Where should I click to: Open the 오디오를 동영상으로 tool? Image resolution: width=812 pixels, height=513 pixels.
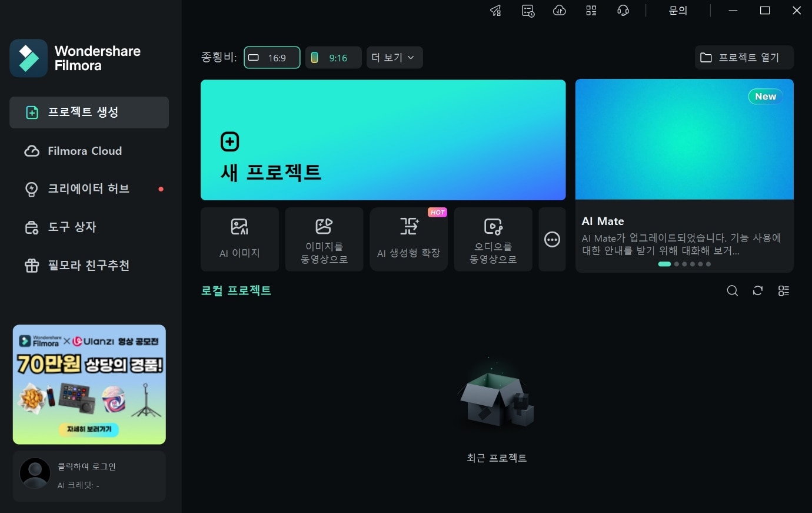[493, 239]
